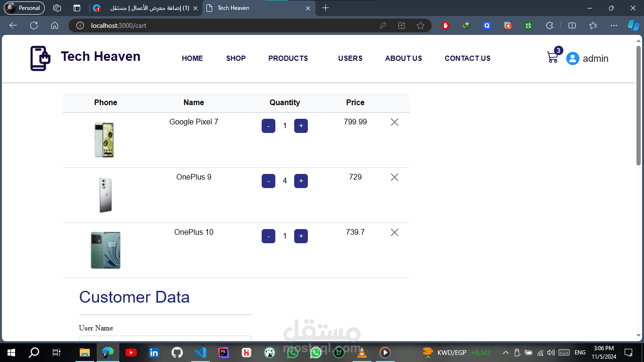644x362 pixels.
Task: Focus the User Name input field
Action: coord(165,338)
